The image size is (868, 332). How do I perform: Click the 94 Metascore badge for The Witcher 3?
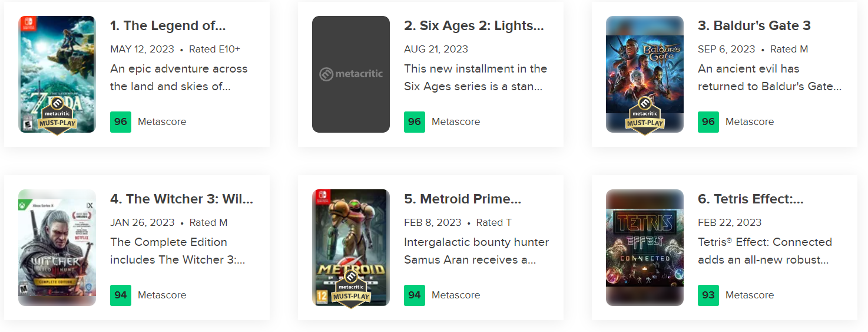(121, 295)
